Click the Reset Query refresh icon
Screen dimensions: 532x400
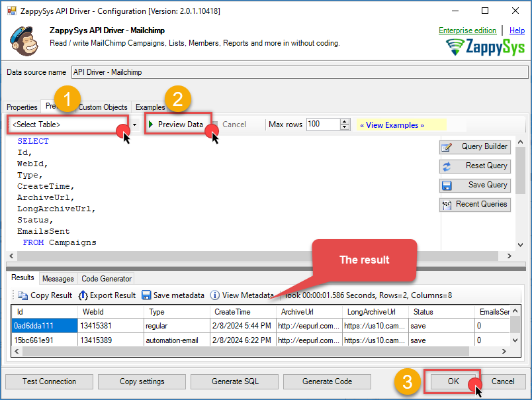[x=447, y=166]
